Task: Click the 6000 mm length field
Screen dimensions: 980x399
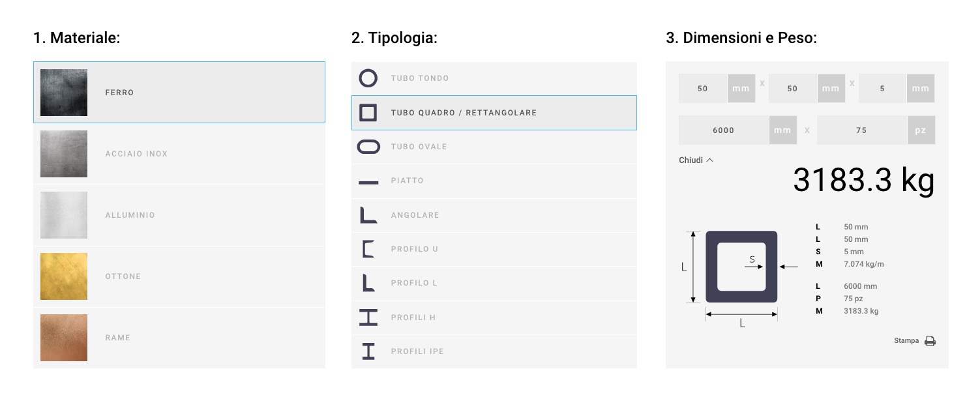Action: click(724, 130)
